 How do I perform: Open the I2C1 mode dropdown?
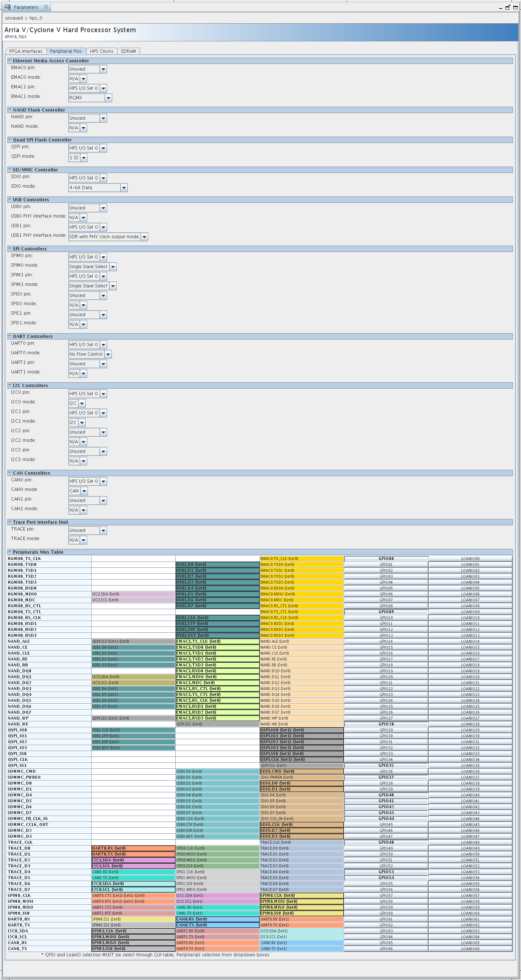[x=77, y=422]
